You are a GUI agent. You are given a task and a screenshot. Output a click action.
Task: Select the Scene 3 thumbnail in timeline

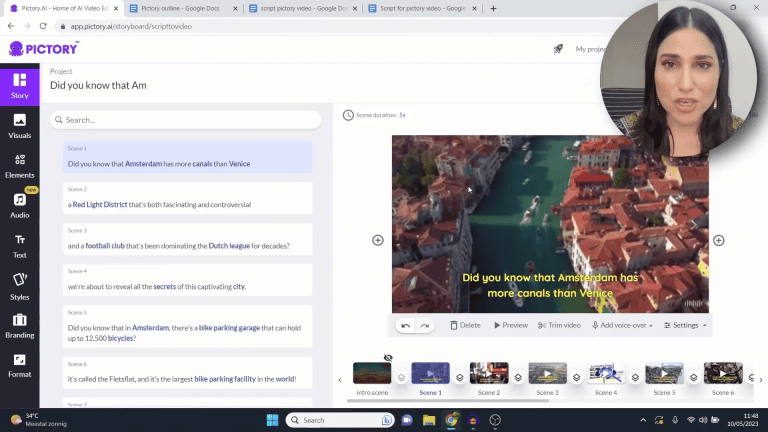click(x=547, y=373)
